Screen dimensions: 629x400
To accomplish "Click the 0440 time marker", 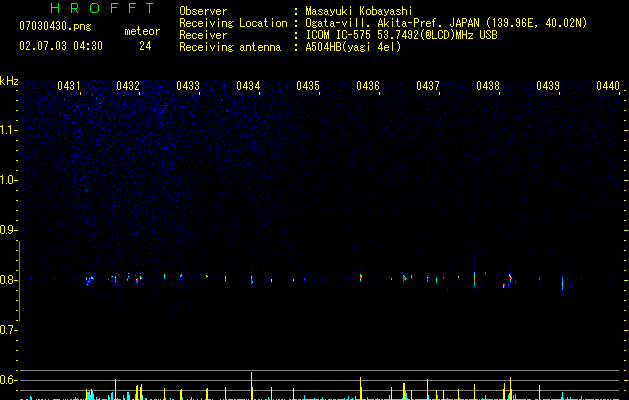I will click(x=608, y=86).
